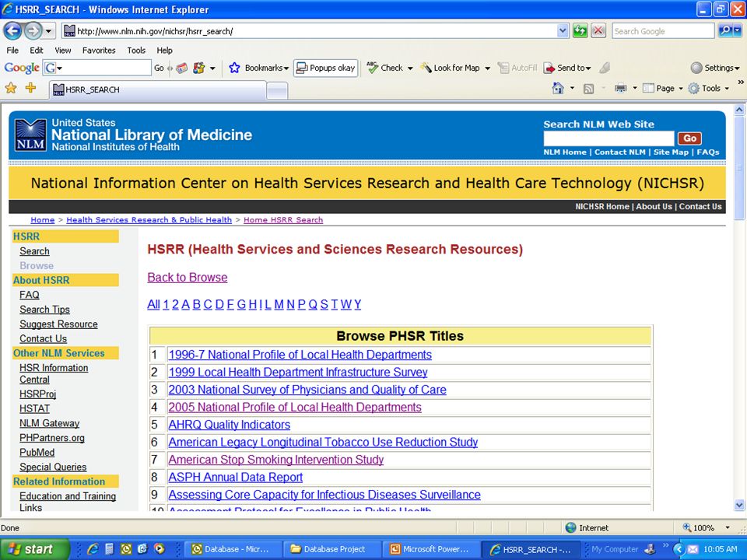Toggle the Popups okay button
The height and width of the screenshot is (560, 747).
326,68
